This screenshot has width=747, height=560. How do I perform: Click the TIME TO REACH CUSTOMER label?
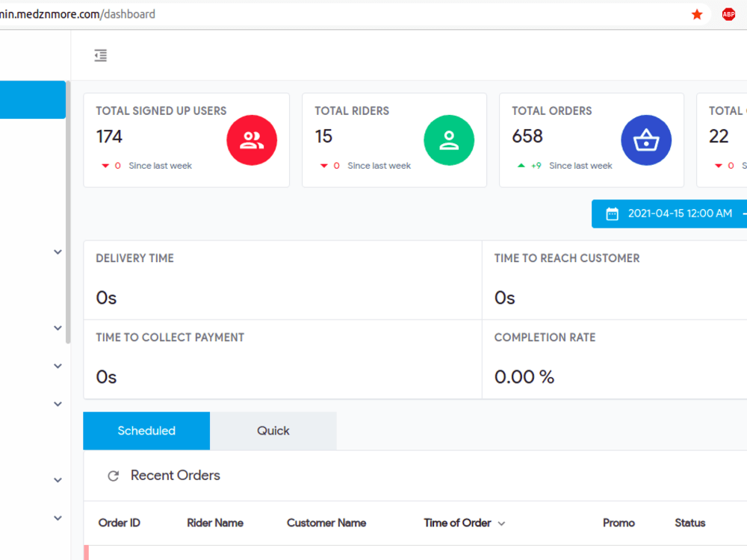click(567, 258)
